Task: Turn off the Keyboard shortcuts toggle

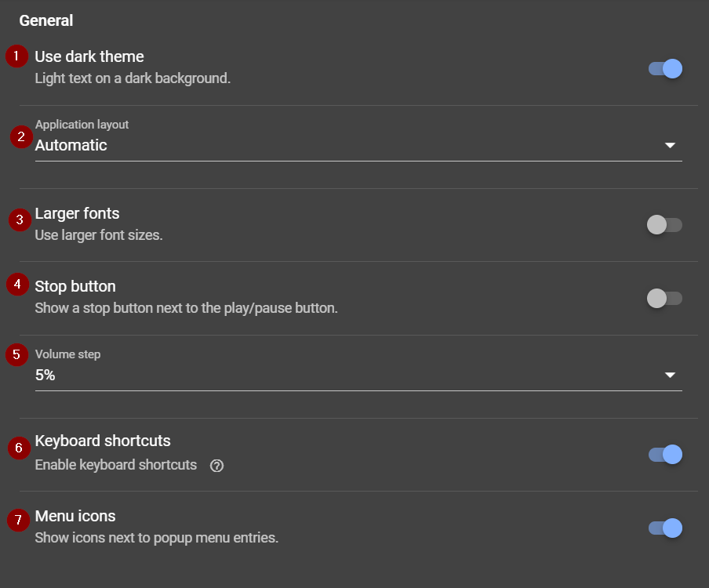Action: (x=665, y=455)
